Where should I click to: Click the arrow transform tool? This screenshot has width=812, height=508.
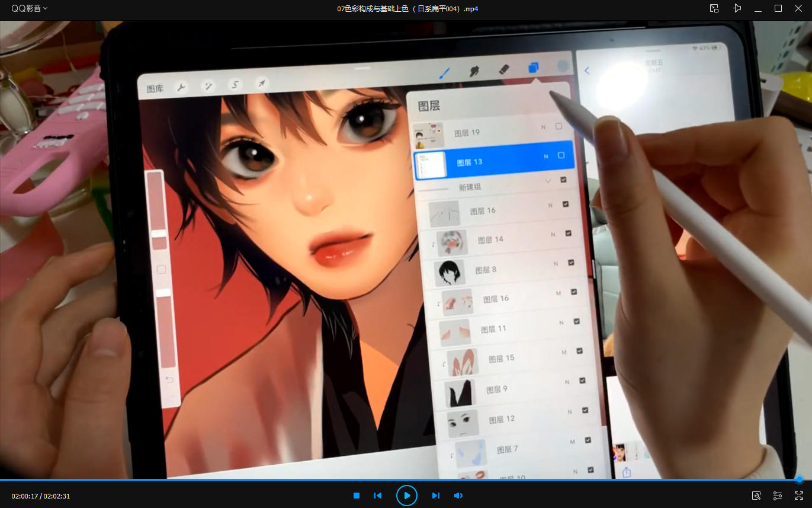click(x=261, y=83)
